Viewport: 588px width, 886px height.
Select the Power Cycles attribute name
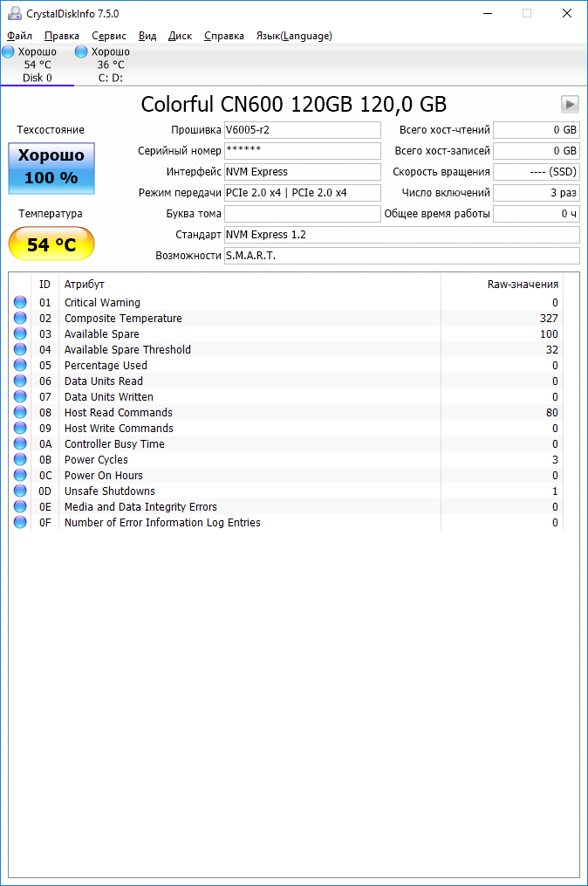pyautogui.click(x=96, y=459)
